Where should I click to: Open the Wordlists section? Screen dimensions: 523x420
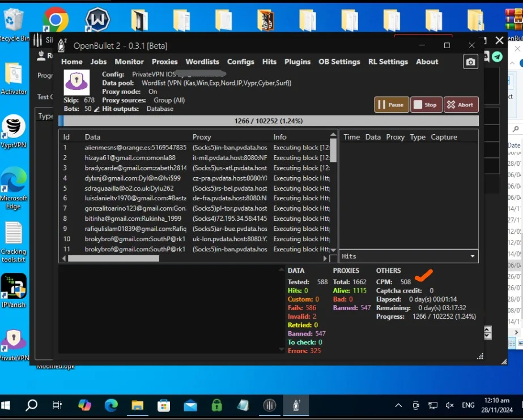pos(202,62)
